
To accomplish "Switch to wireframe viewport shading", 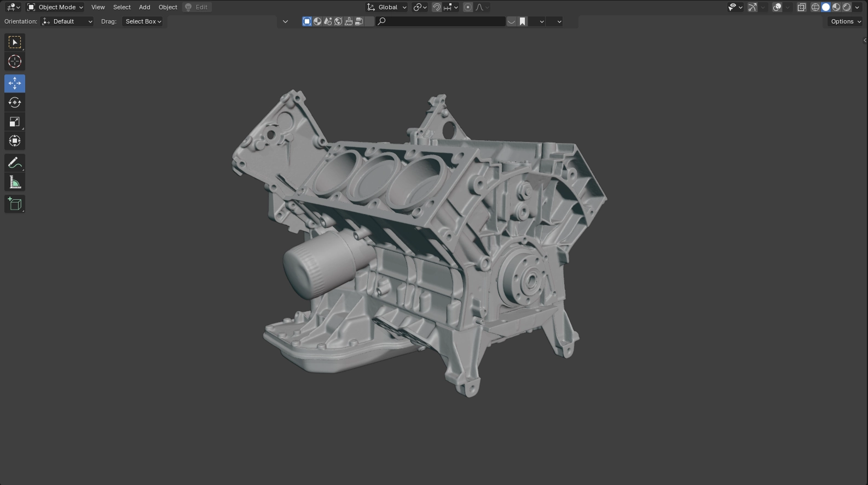I will coord(815,7).
